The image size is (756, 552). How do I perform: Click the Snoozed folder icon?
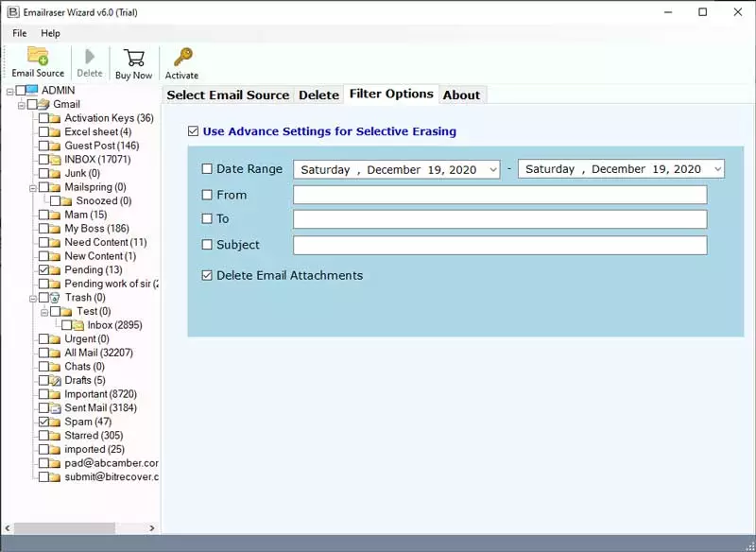click(x=66, y=201)
